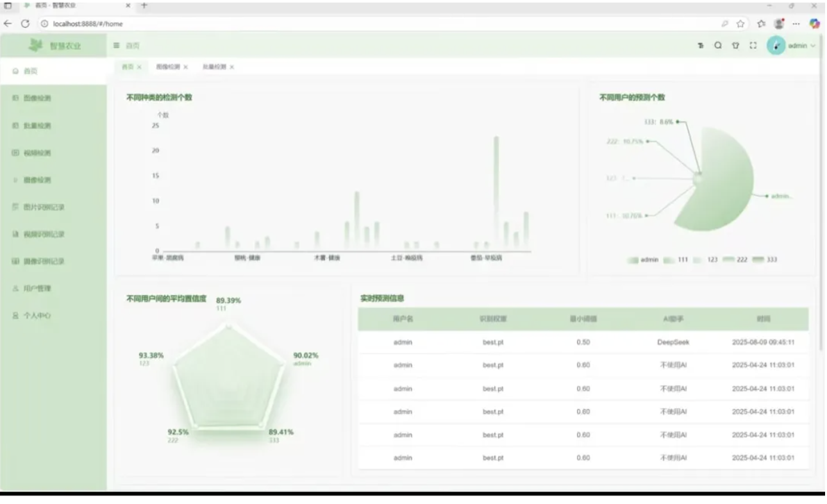
Task: Click the timestamp 2025-08-09 09:45:11
Action: 763,342
